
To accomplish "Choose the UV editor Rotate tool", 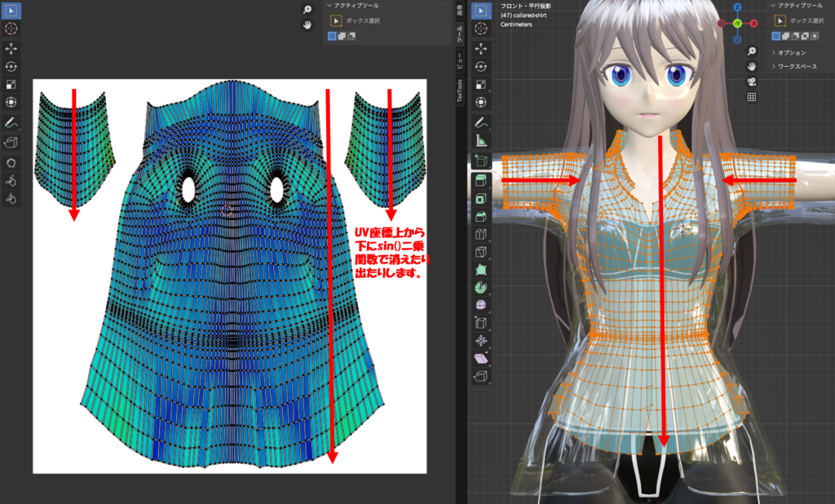I will point(12,67).
